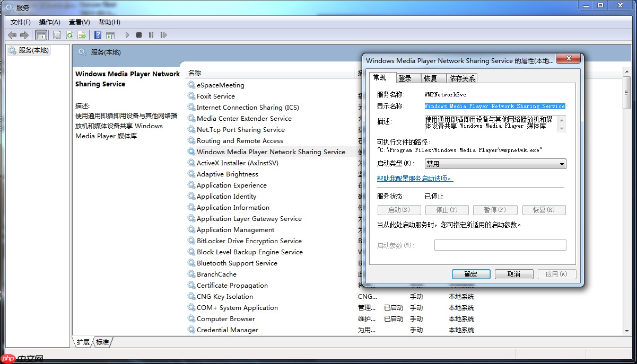Select Block Level Backup Engine Service

[250, 252]
